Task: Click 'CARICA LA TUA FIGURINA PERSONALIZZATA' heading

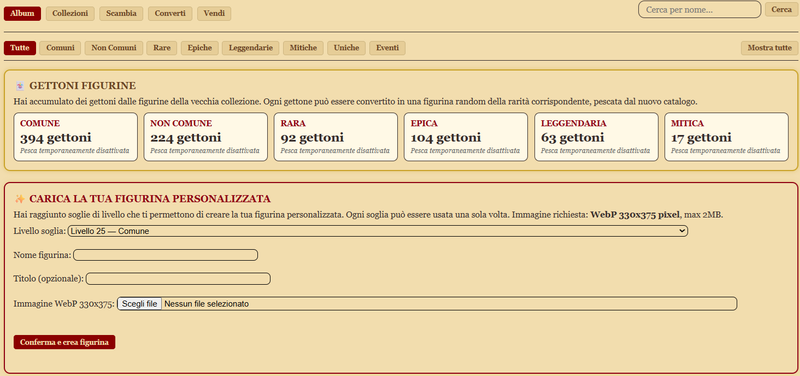Action: pyautogui.click(x=149, y=198)
